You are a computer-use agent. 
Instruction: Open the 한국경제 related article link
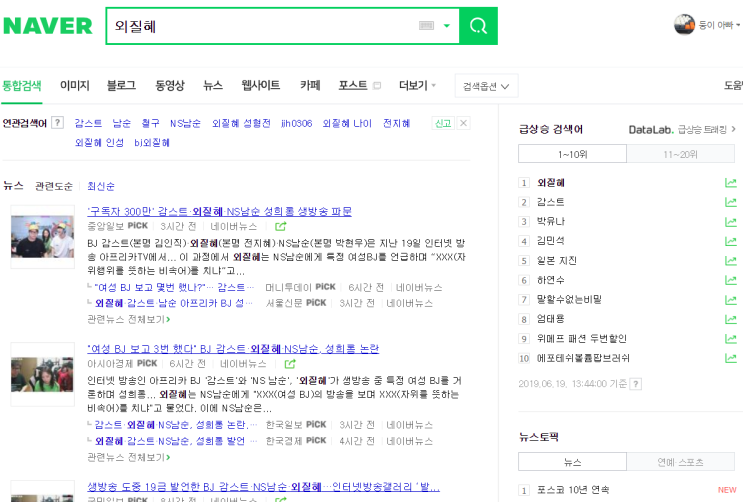coord(176,441)
